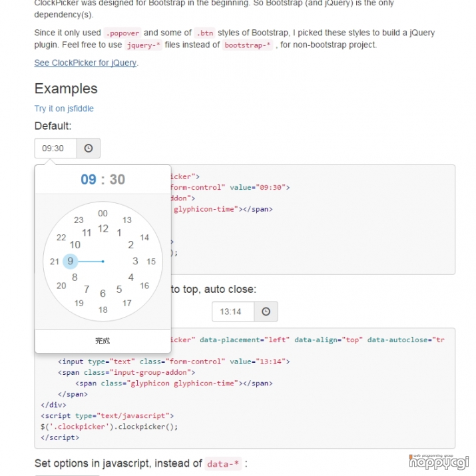Choose hour 23 on the clock dial

(x=79, y=220)
